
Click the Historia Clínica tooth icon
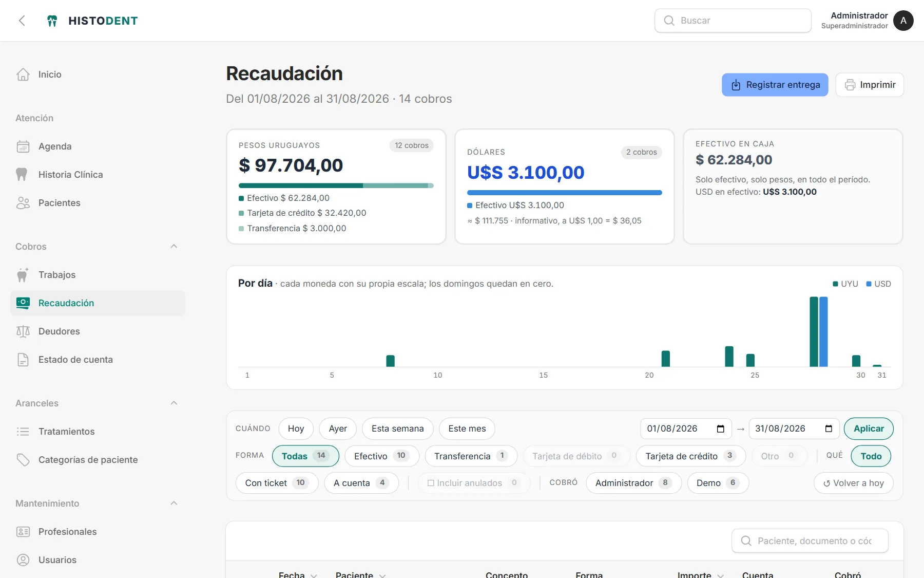22,175
